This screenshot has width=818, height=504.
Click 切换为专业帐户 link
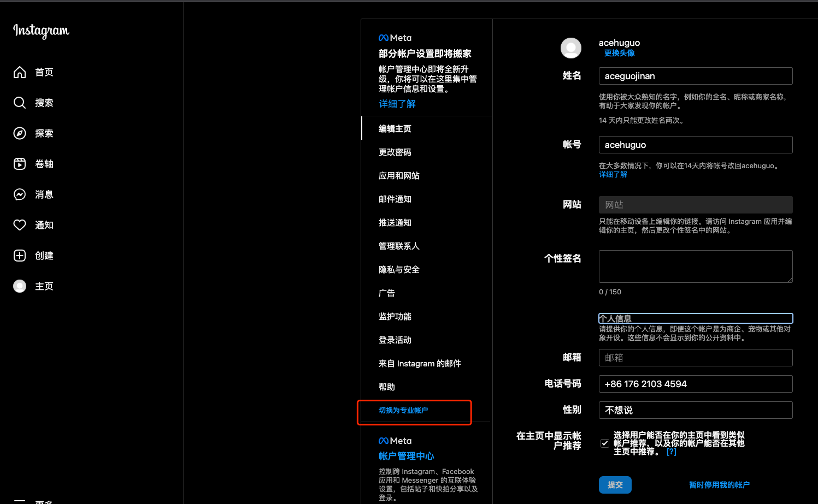(x=403, y=411)
